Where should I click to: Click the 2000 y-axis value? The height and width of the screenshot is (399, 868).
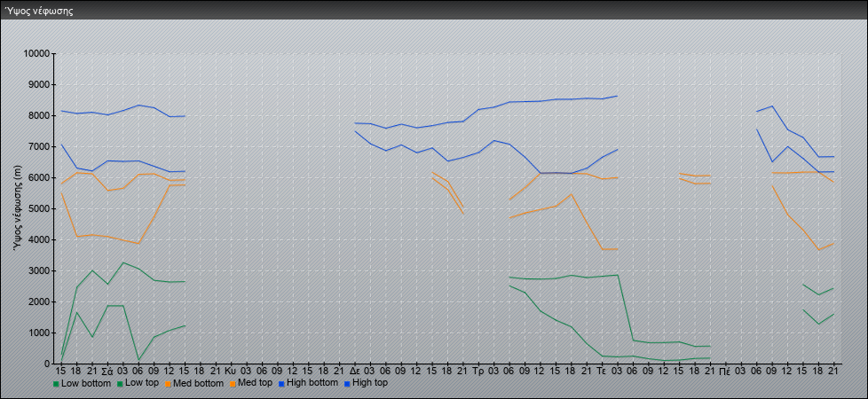pyautogui.click(x=40, y=301)
